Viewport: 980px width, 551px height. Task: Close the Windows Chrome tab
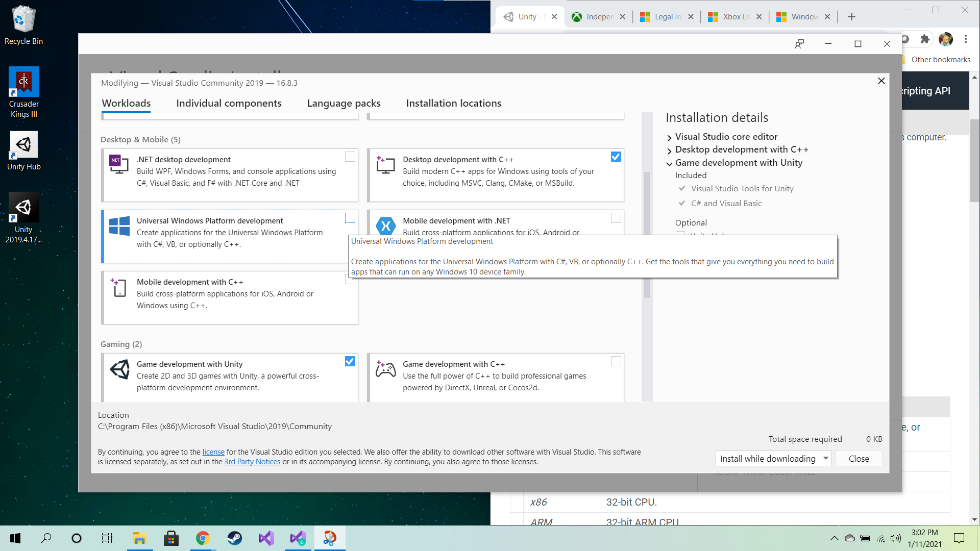827,17
